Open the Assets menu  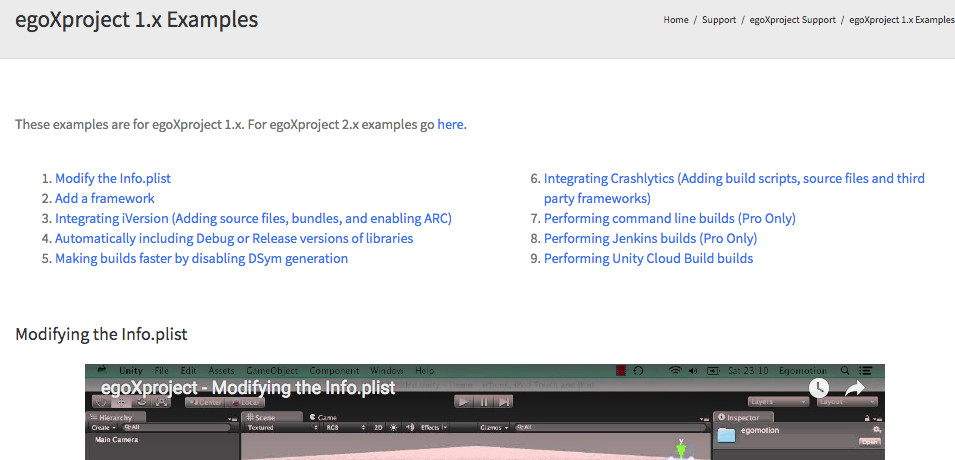point(222,370)
